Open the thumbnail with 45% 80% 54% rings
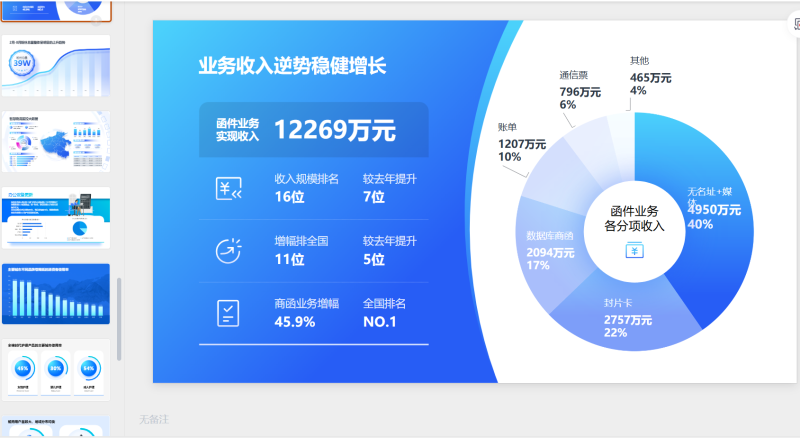800x438 pixels. (x=56, y=370)
